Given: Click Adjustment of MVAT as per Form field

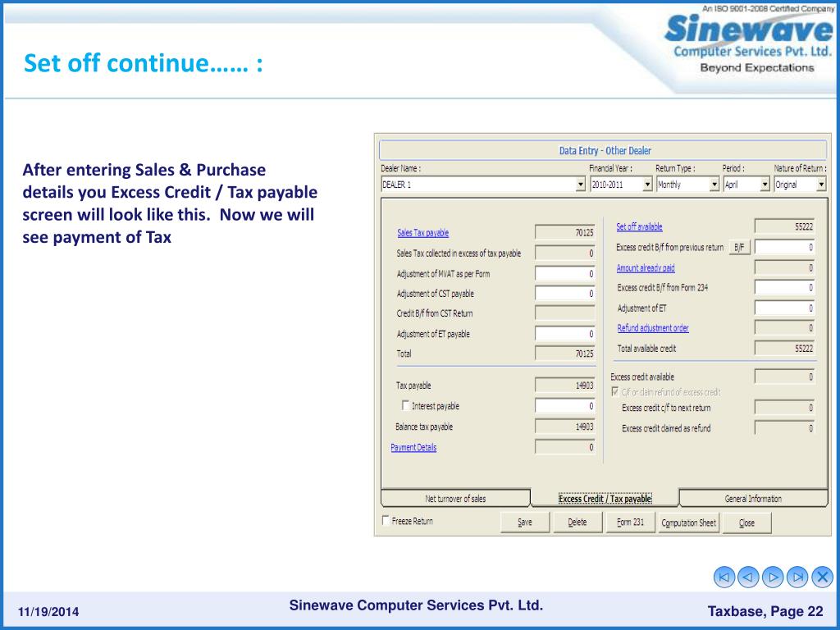Looking at the screenshot, I should click(565, 273).
